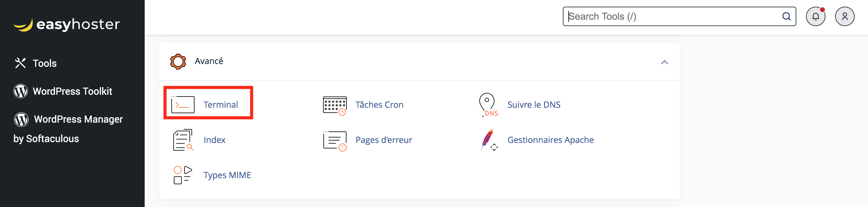Open the Tâches Cron link

(379, 105)
